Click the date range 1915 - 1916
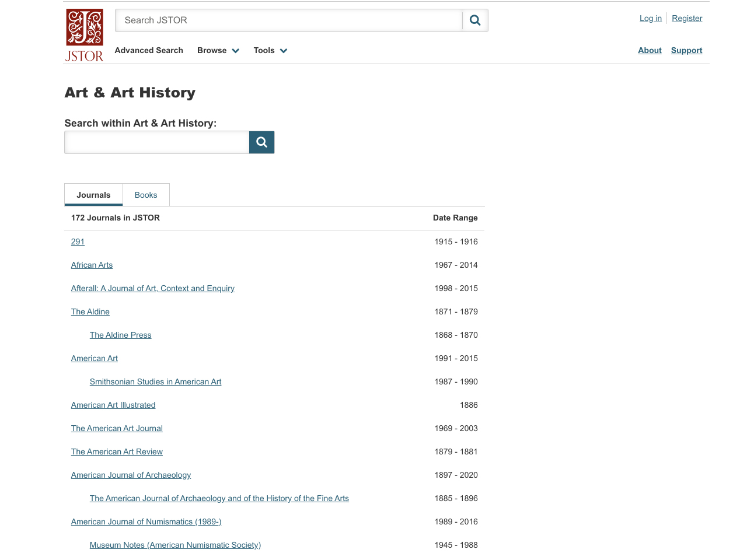Screen dimensions: 747x560 coord(456,242)
